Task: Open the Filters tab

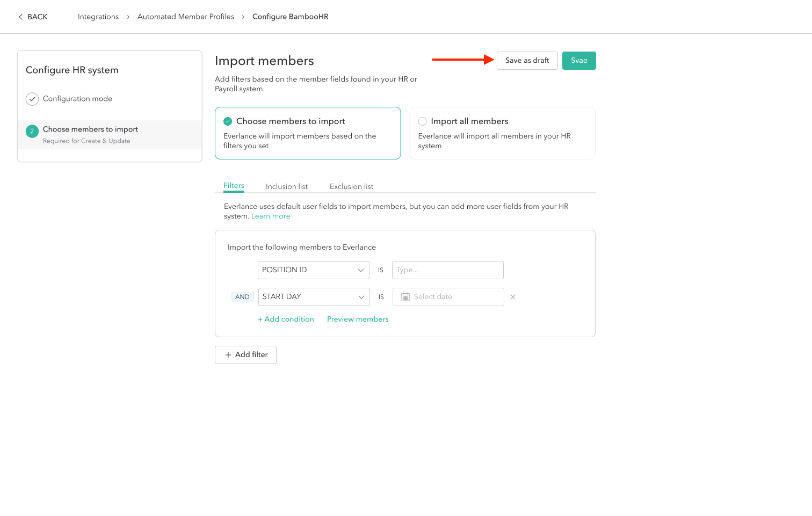Action: pos(234,186)
